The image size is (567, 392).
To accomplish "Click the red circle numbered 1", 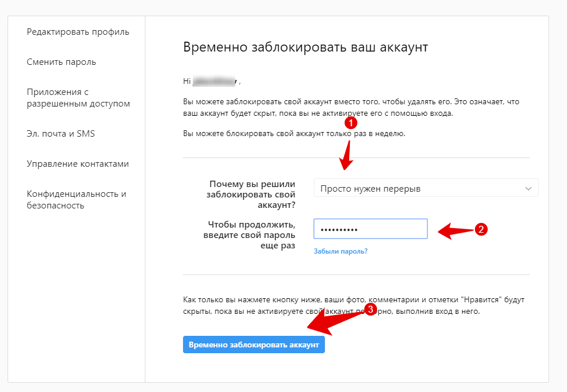I will pos(351,123).
